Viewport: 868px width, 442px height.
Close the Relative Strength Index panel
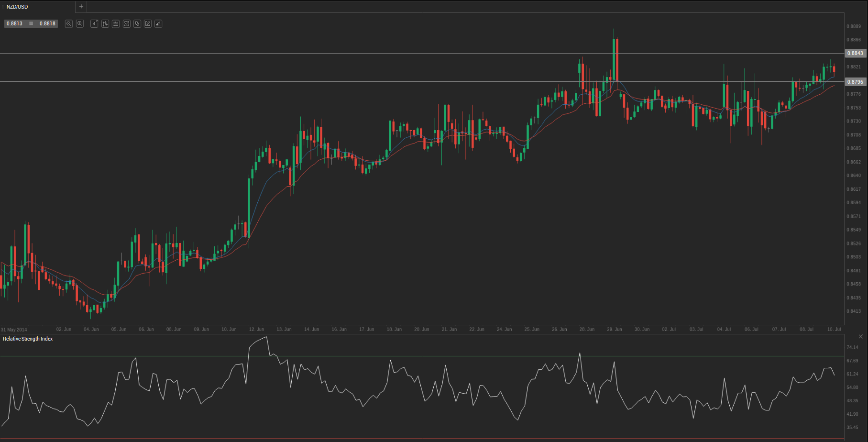click(861, 337)
